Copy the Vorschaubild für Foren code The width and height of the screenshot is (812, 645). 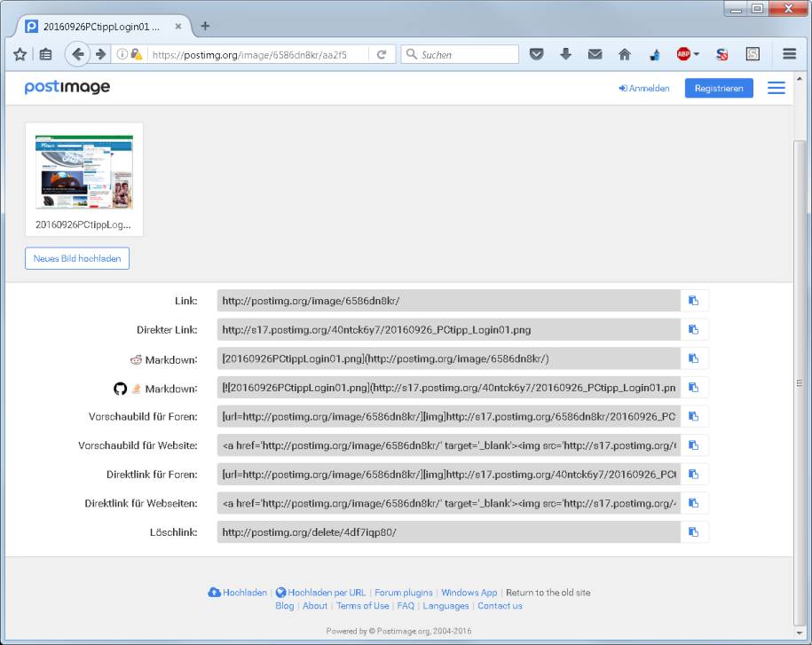pos(695,416)
